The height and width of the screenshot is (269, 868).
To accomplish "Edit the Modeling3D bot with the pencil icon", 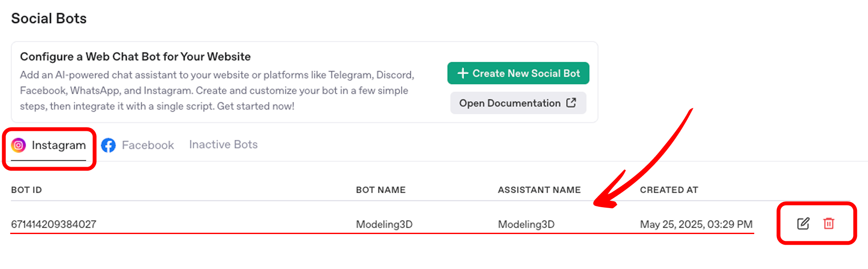I will pyautogui.click(x=803, y=223).
